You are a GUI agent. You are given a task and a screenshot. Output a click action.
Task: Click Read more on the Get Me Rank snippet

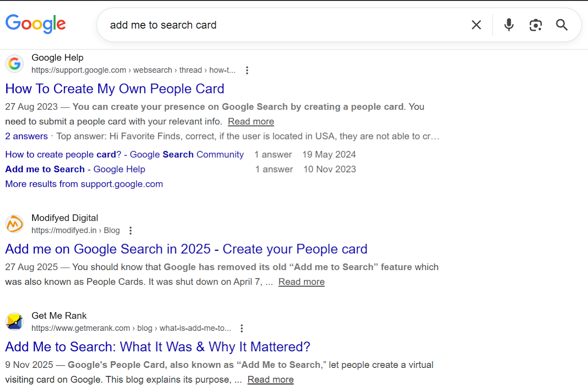tap(270, 379)
